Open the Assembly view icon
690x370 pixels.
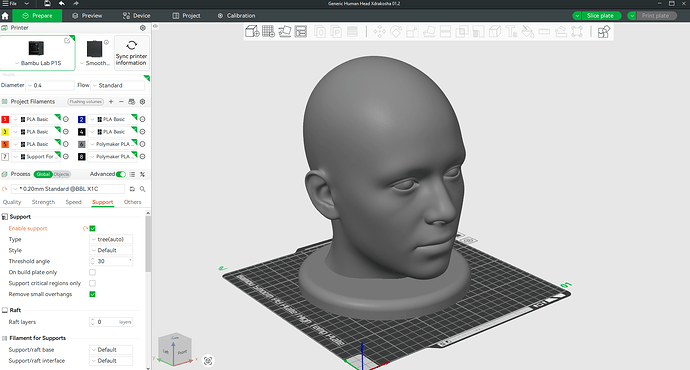pos(604,31)
